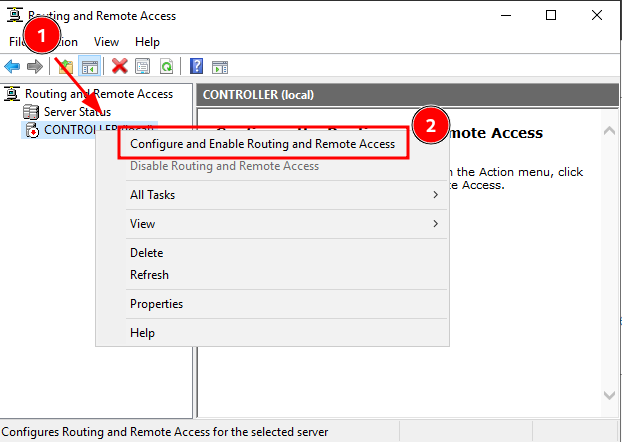Click the green Refresh toolbar icon

(166, 66)
